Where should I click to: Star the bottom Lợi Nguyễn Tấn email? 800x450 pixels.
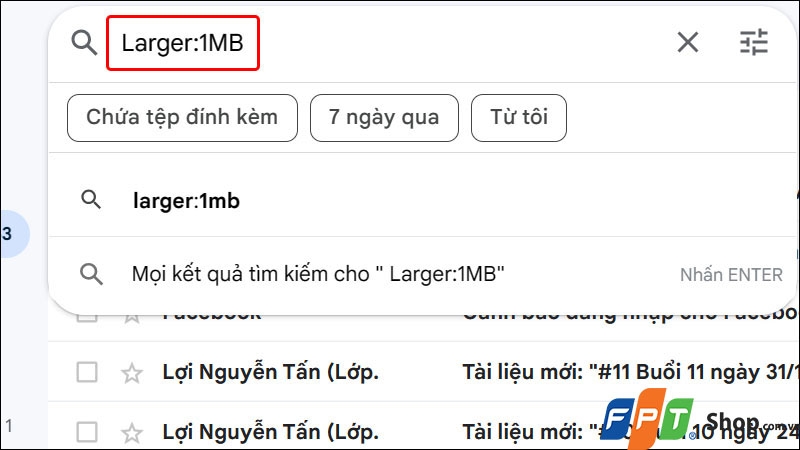pyautogui.click(x=132, y=433)
